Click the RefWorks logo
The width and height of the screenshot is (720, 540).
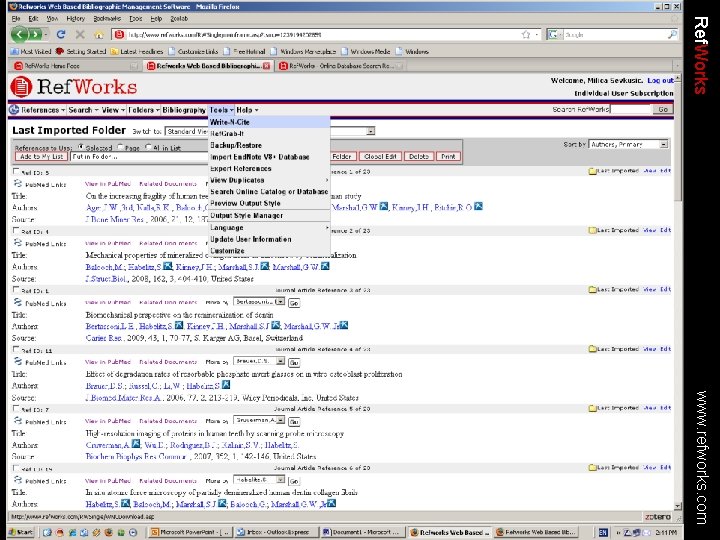[x=73, y=87]
